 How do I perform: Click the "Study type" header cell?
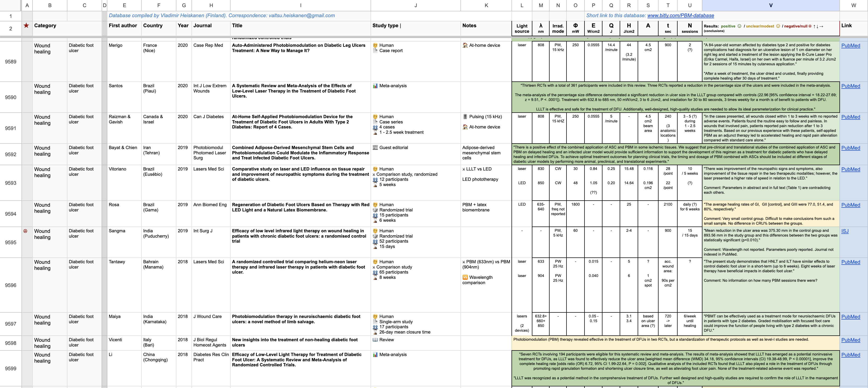click(415, 29)
